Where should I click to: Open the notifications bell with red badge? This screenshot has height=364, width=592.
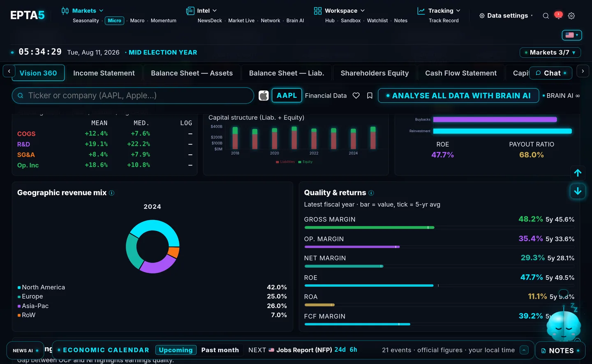[x=558, y=15]
